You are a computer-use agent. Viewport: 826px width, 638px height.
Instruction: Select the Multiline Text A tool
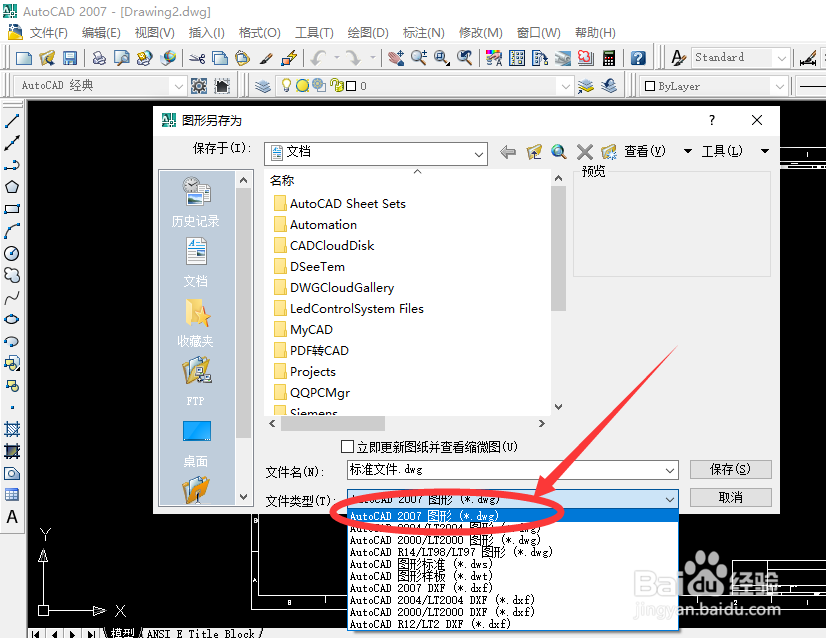[12, 517]
